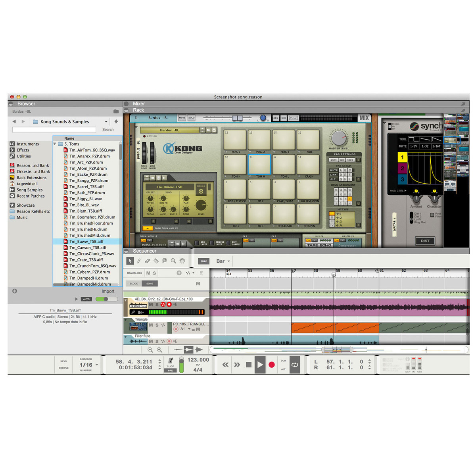Select the Mute tool in the sequencer toolbar
Image resolution: width=476 pixels, height=476 pixels.
coord(165,261)
